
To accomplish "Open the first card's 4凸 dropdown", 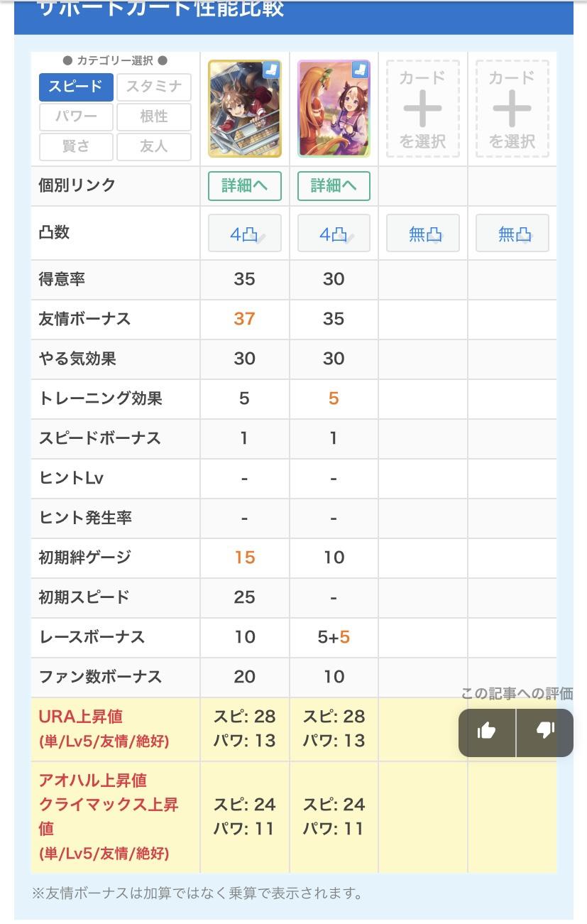I will (244, 234).
